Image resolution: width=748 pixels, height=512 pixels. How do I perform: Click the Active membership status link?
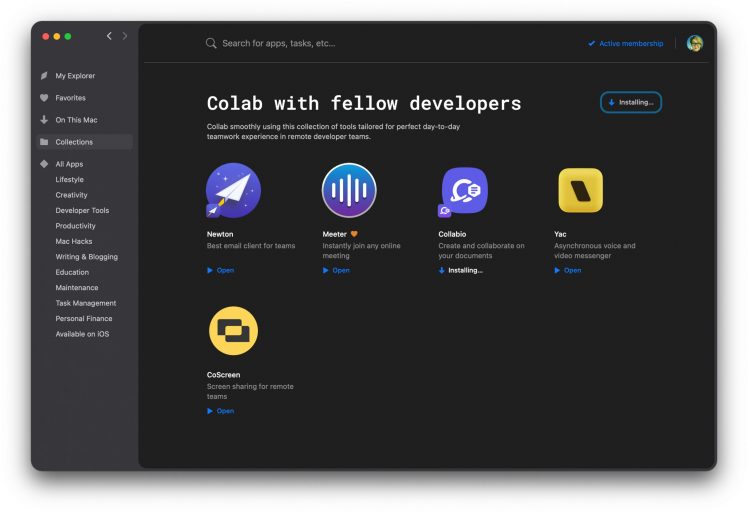pos(629,44)
